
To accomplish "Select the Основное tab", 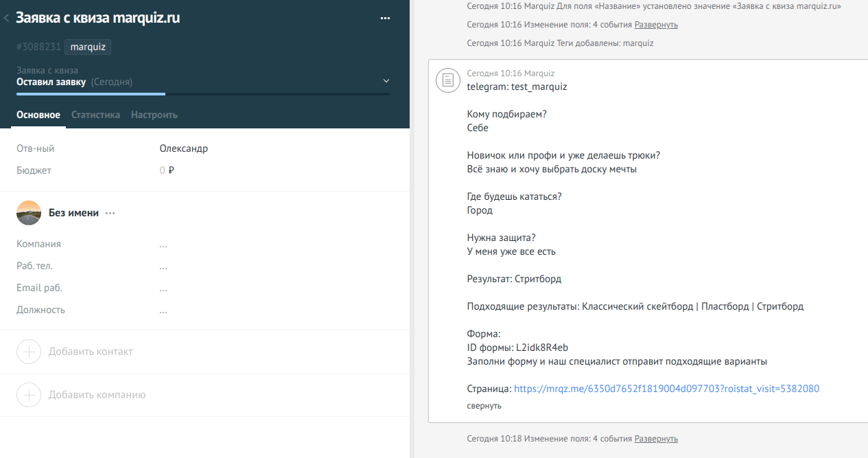I will pyautogui.click(x=38, y=115).
